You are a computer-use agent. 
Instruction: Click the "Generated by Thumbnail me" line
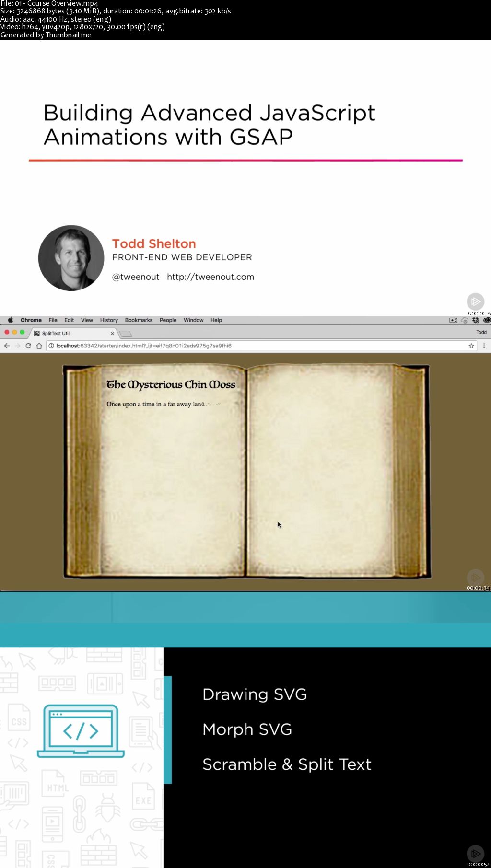pyautogui.click(x=46, y=35)
